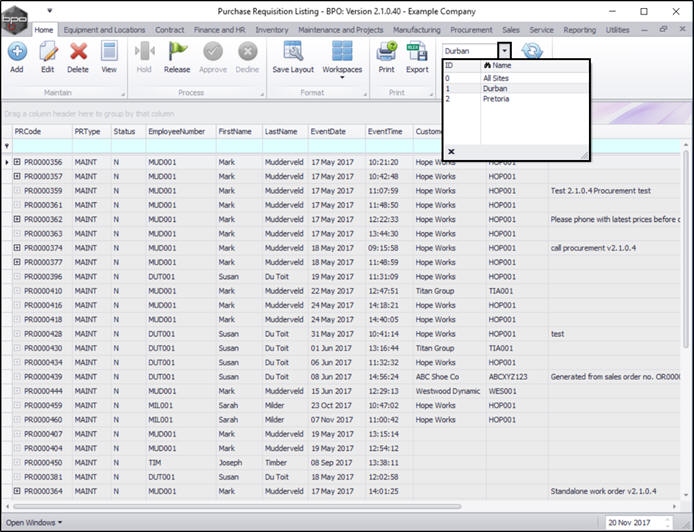
Task: Click the BPO application logo button
Action: click(x=15, y=19)
